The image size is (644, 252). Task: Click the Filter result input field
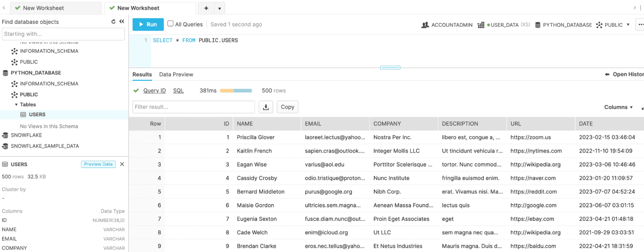(x=194, y=107)
